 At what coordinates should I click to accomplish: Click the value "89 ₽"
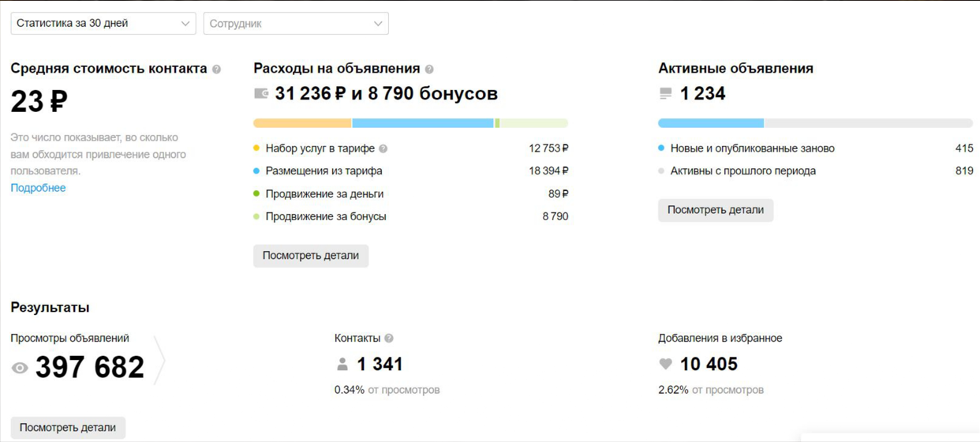(559, 193)
